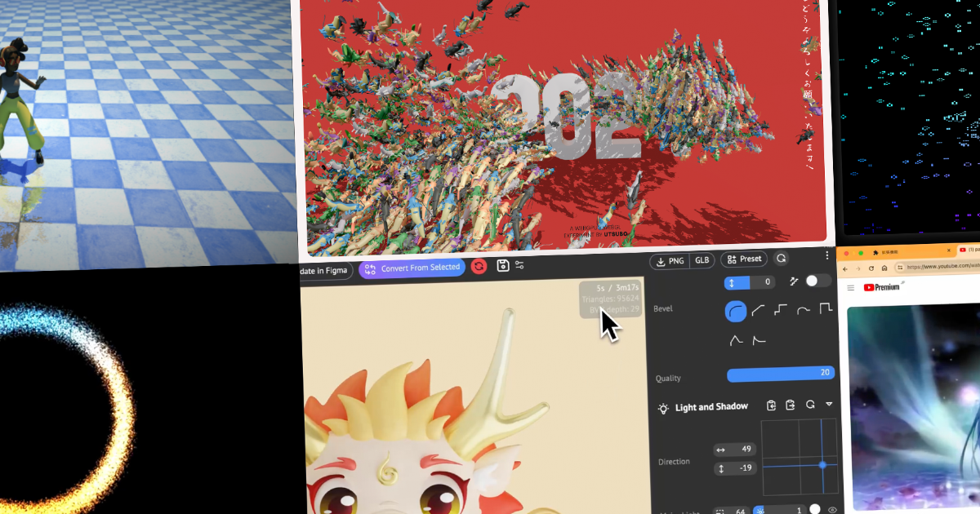Image resolution: width=980 pixels, height=514 pixels.
Task: Switch to the extensions browser tab
Action: pos(898,251)
